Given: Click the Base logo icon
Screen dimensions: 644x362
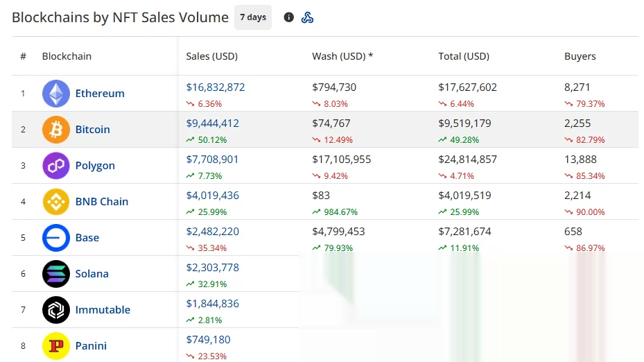Looking at the screenshot, I should pos(56,238).
